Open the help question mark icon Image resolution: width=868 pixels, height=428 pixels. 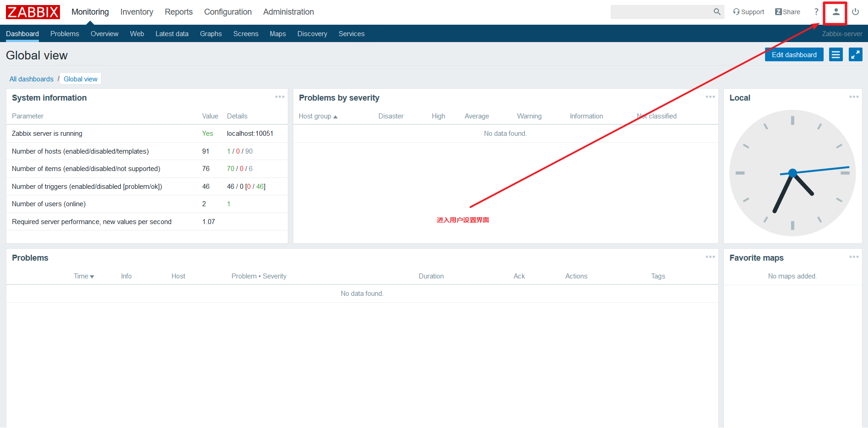pos(816,12)
